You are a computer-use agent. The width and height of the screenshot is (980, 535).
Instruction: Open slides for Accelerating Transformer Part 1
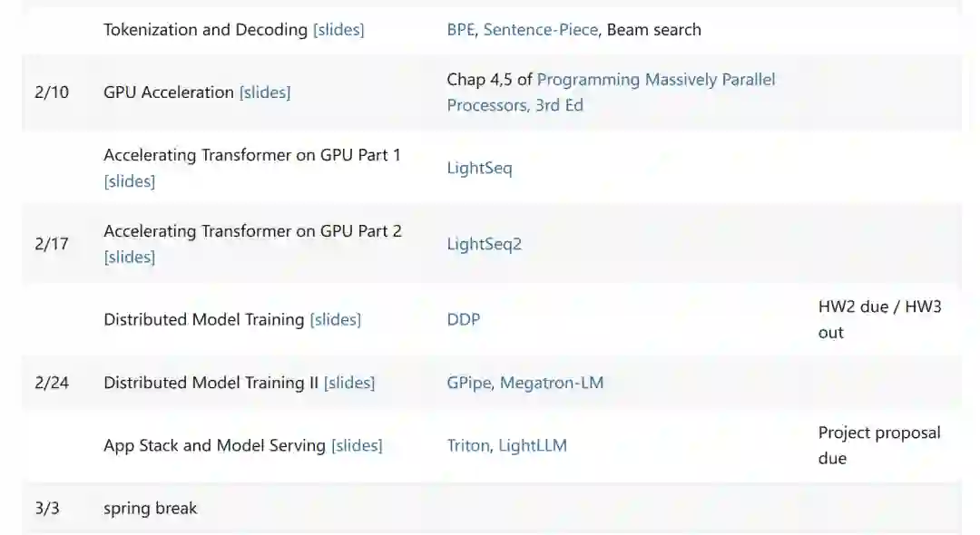(x=130, y=181)
